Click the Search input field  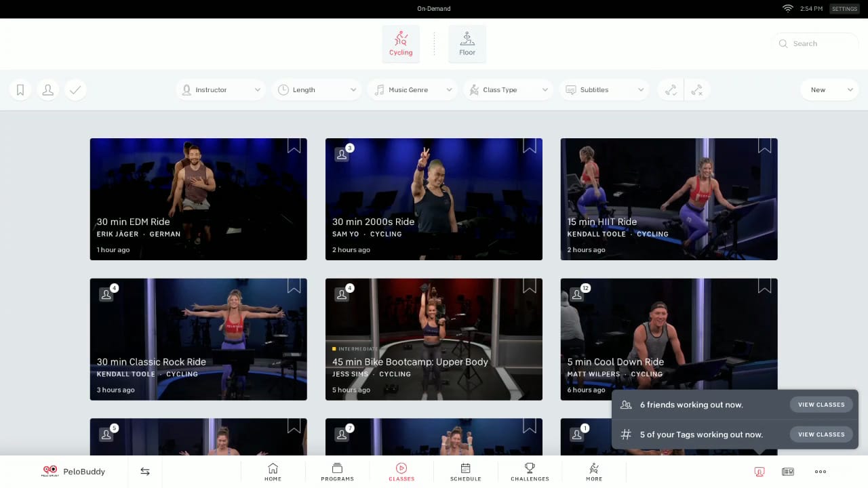click(x=816, y=43)
